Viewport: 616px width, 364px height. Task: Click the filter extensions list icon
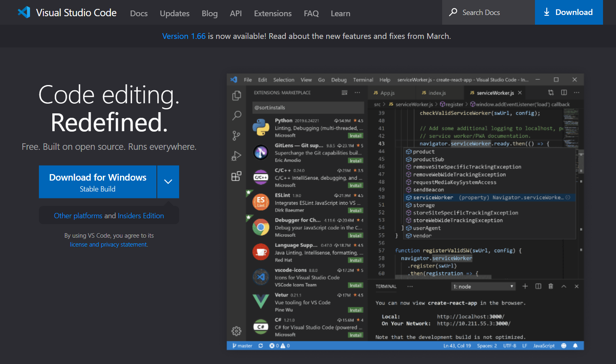(x=344, y=93)
